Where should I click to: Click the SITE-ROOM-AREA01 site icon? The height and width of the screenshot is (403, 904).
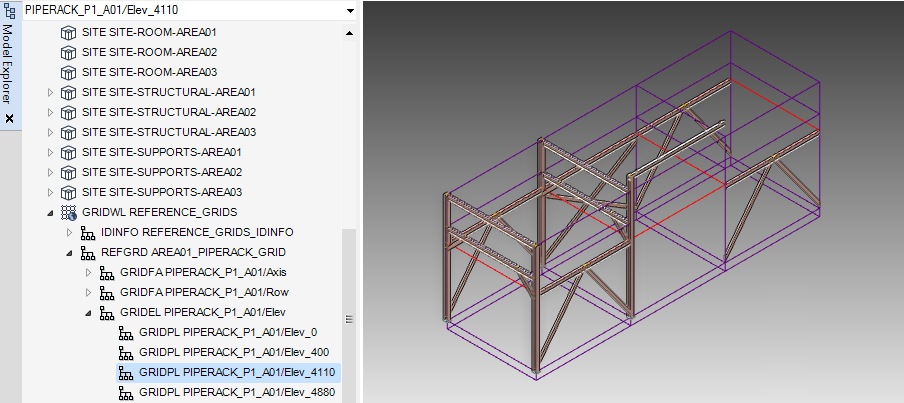(69, 32)
